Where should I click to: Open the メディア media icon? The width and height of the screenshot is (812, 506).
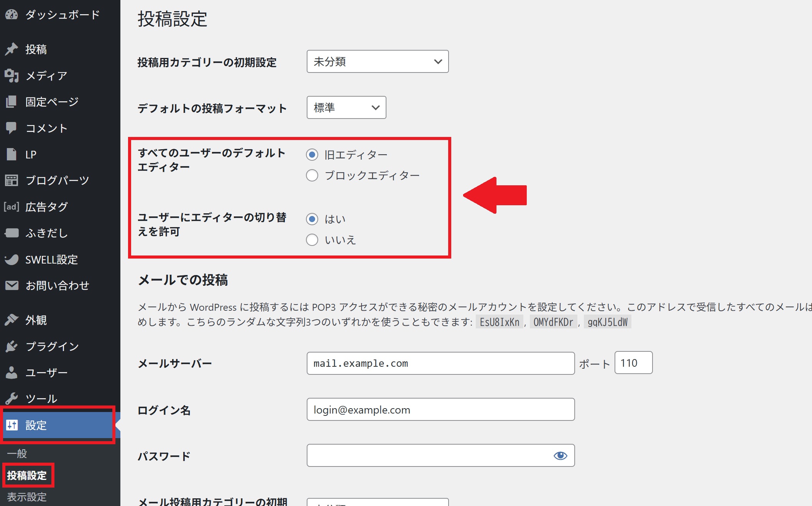pos(12,76)
